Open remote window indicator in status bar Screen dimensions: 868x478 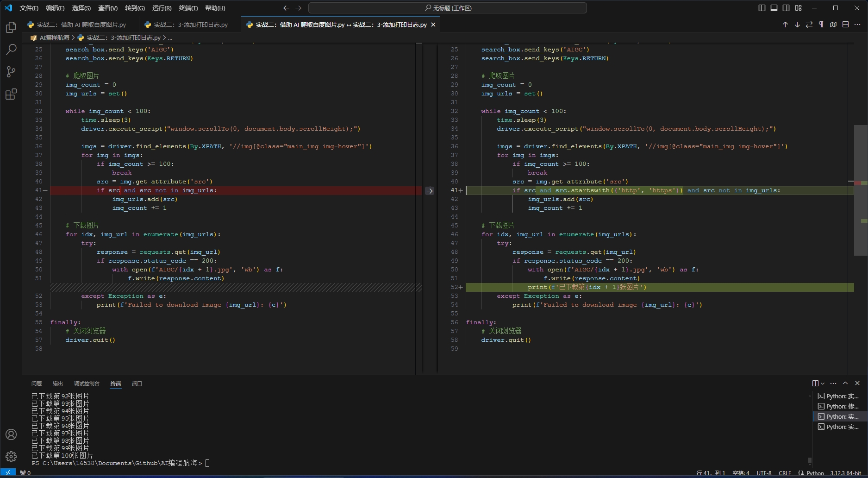pyautogui.click(x=8, y=473)
